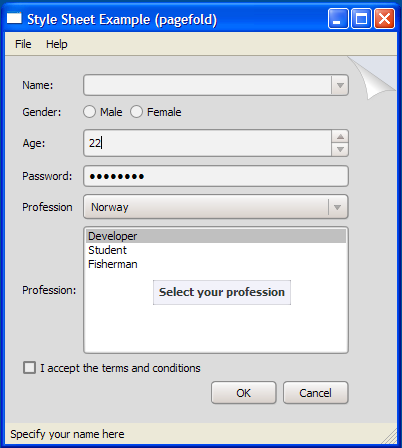Select the Female radio button
This screenshot has height=448, width=402.
136,112
